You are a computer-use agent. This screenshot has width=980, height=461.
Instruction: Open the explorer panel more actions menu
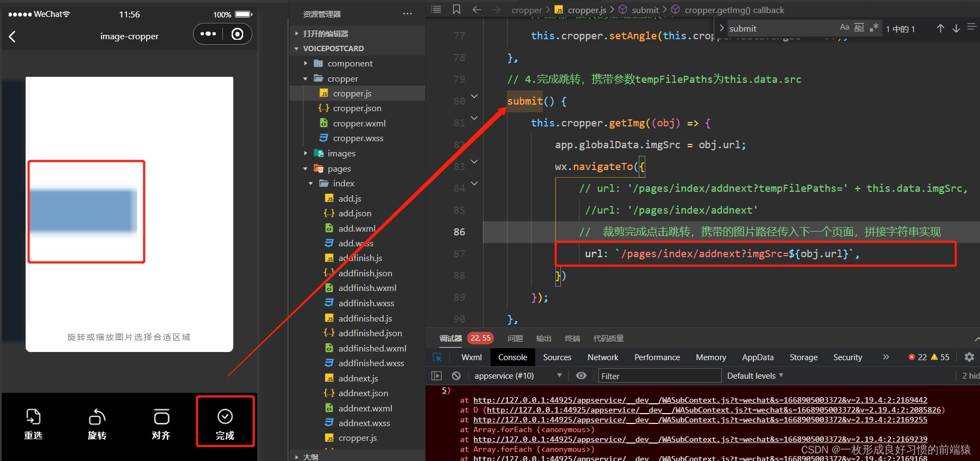[407, 14]
